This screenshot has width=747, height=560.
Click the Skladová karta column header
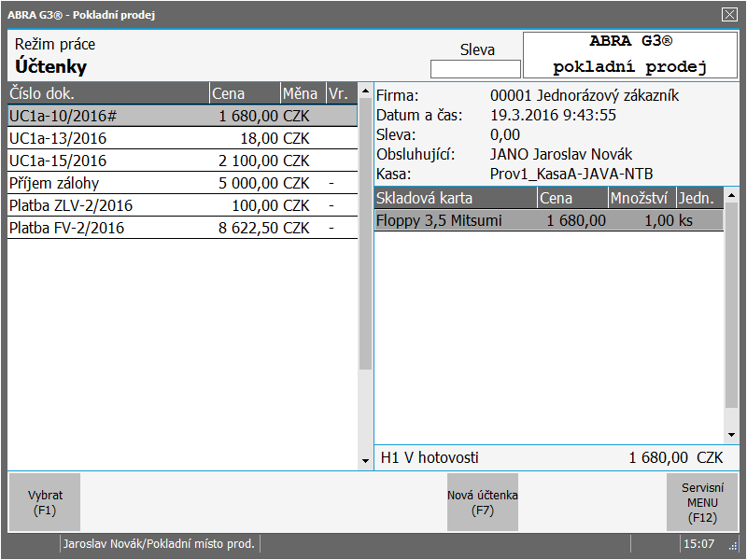point(455,198)
